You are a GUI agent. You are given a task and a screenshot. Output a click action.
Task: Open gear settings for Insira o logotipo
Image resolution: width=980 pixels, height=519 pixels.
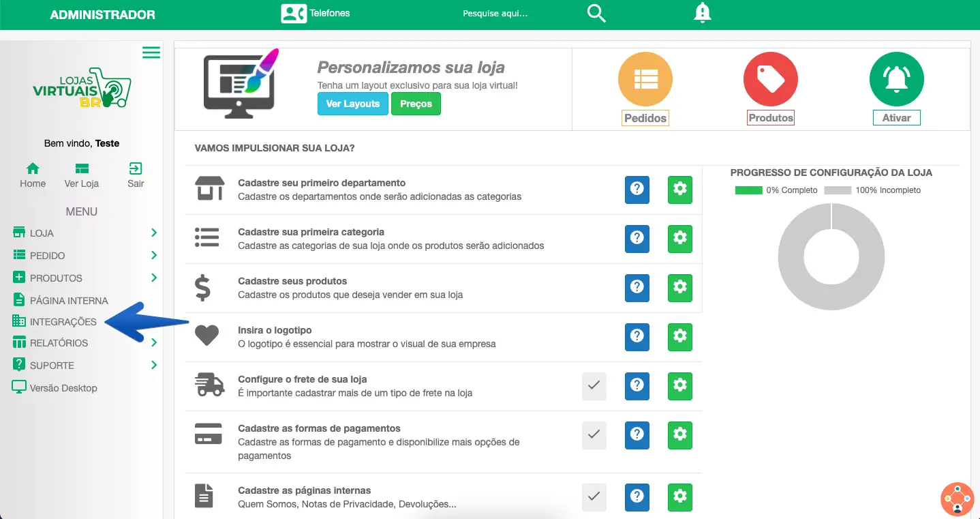click(679, 337)
